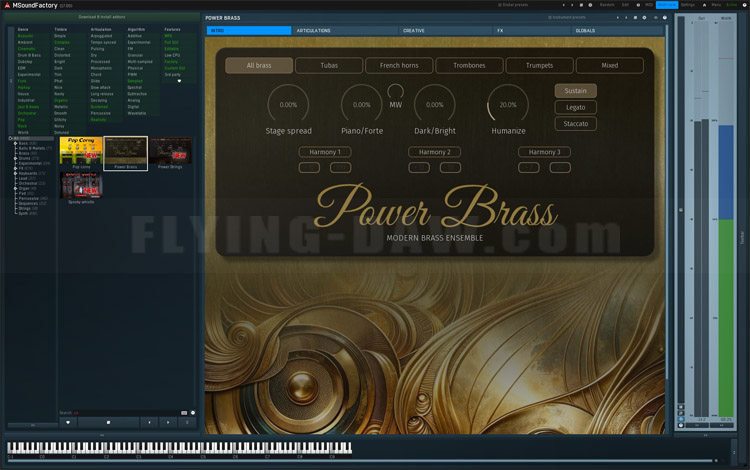Switch to the CREATIVE tab

[446, 31]
